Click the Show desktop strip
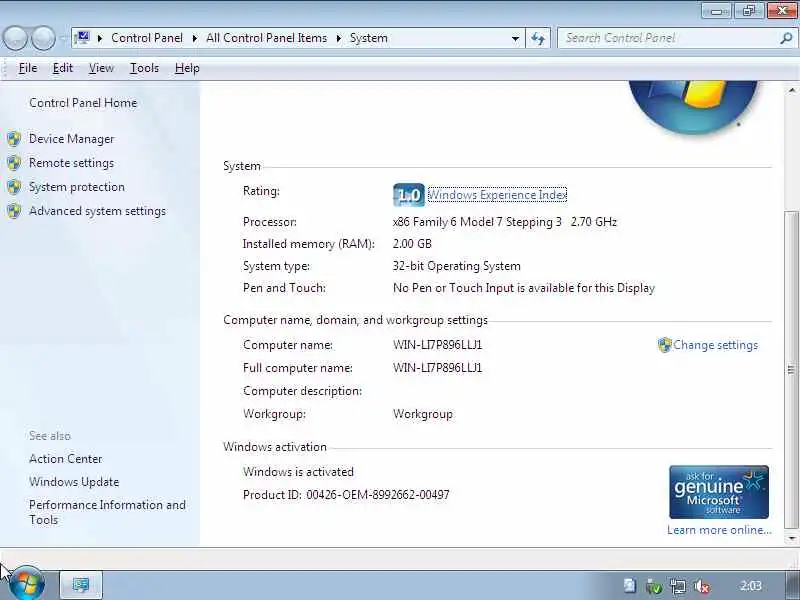 pos(792,585)
